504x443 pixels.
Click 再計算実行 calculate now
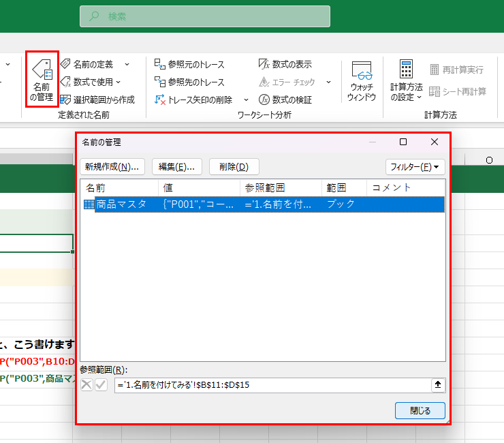(457, 70)
